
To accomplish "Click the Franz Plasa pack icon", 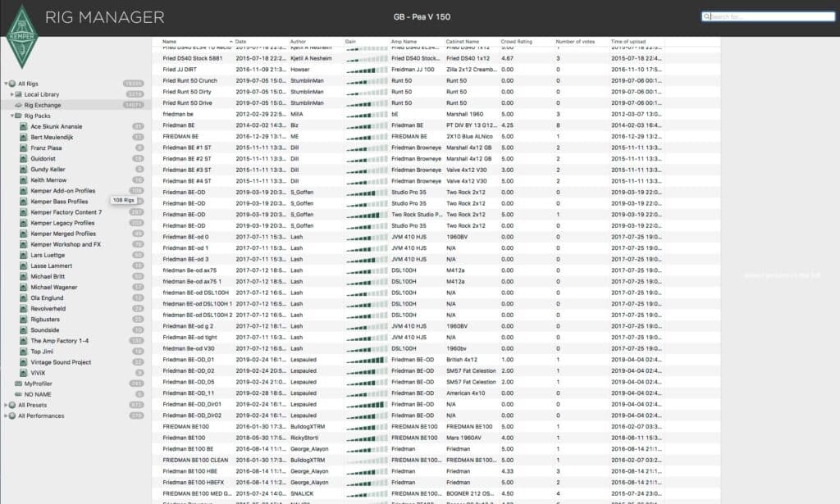I will 24,148.
